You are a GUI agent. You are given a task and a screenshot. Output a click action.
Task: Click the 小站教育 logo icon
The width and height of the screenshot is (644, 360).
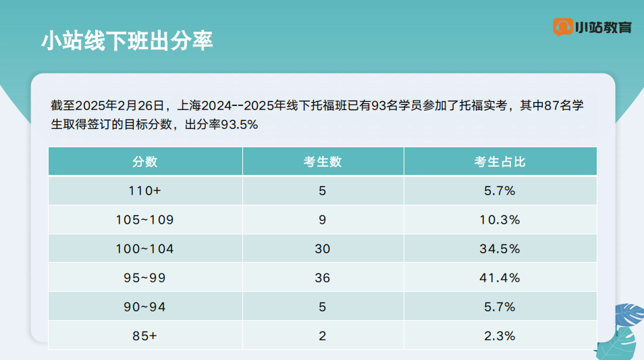(x=563, y=27)
